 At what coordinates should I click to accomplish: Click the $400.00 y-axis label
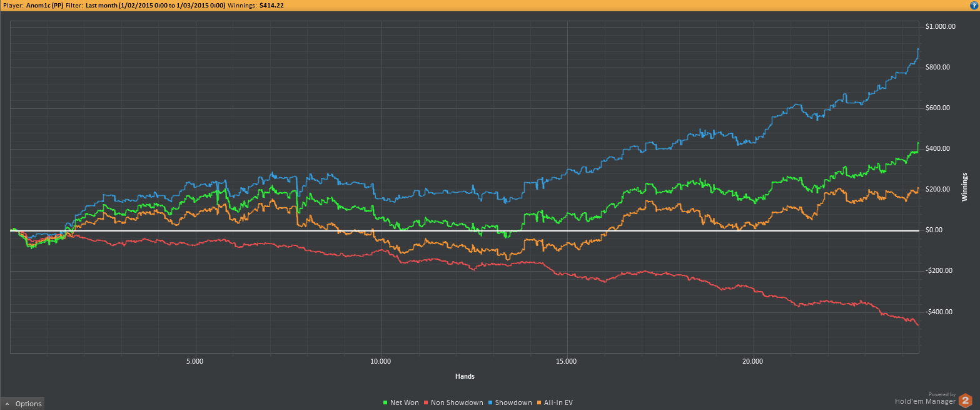click(937, 149)
